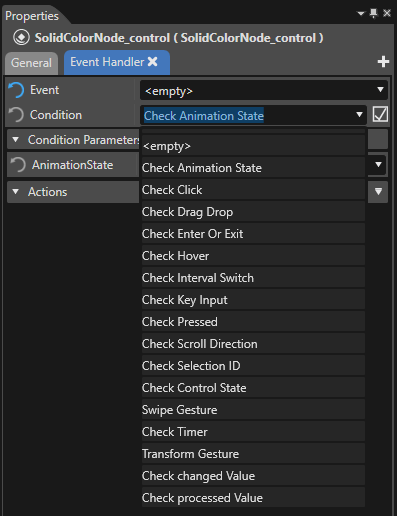Image resolution: width=398 pixels, height=517 pixels.
Task: Collapse the Condition dropdown list
Action: coord(359,115)
